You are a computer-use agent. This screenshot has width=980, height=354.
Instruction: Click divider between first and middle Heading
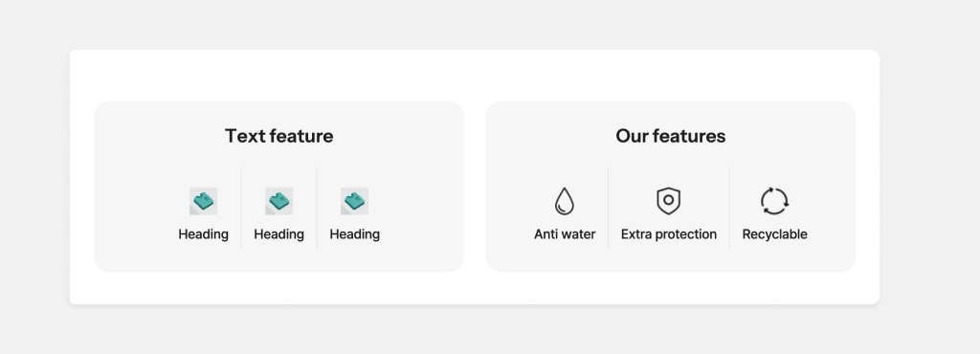coord(241,208)
